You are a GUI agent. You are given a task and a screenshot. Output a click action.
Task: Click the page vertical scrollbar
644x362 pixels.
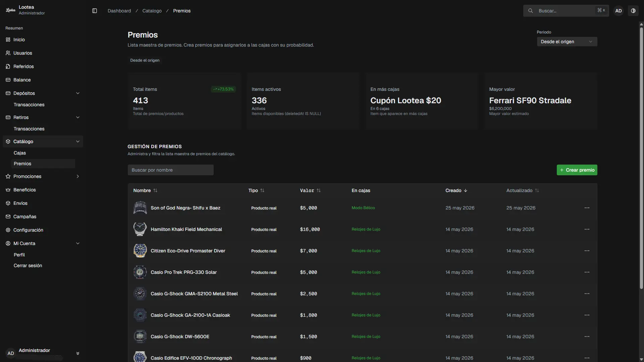(641, 158)
